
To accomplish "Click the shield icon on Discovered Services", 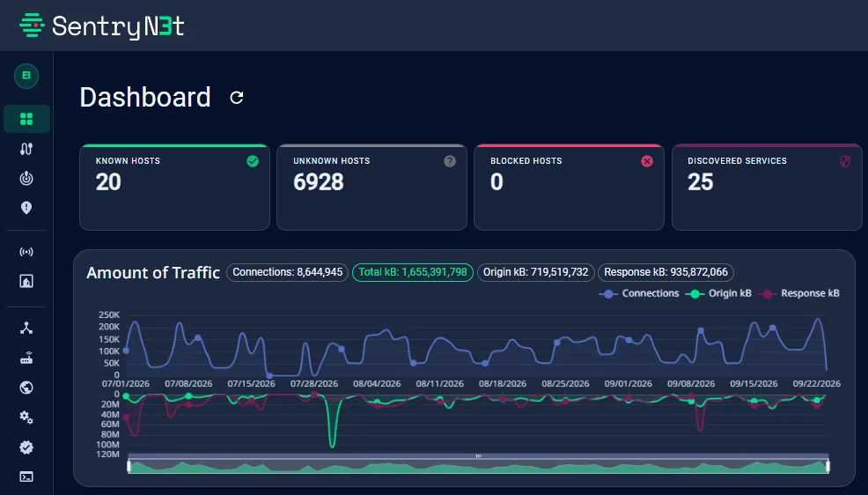I will pyautogui.click(x=845, y=161).
